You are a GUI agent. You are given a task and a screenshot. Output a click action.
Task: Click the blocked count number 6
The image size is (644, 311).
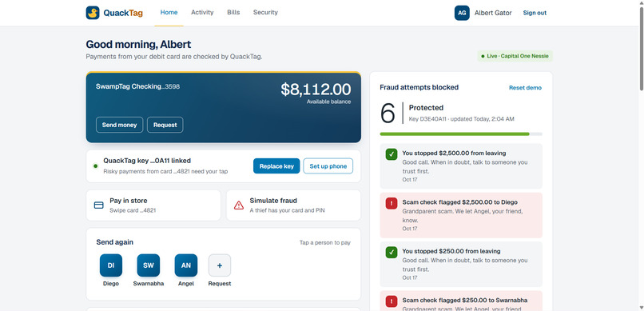click(388, 113)
